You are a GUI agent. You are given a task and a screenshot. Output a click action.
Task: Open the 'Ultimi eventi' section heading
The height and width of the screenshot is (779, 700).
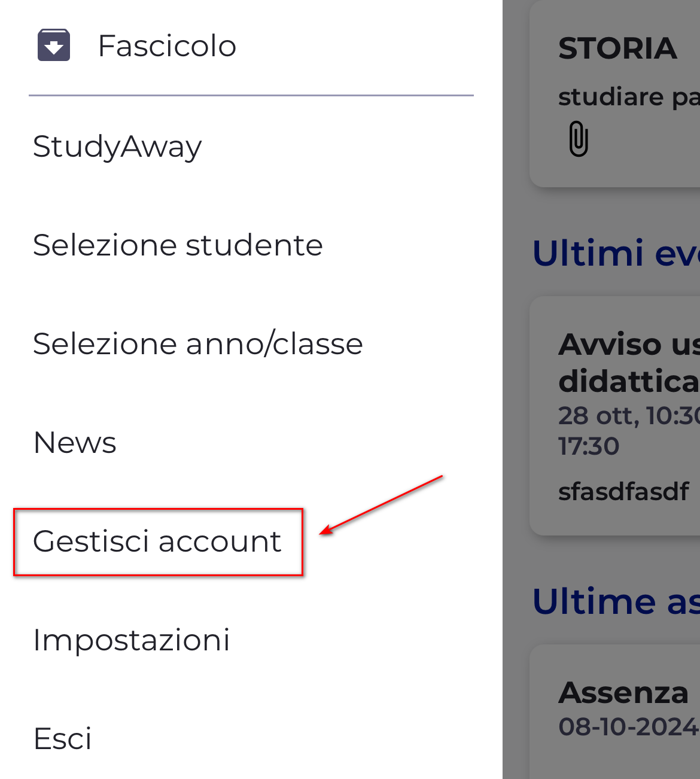616,253
